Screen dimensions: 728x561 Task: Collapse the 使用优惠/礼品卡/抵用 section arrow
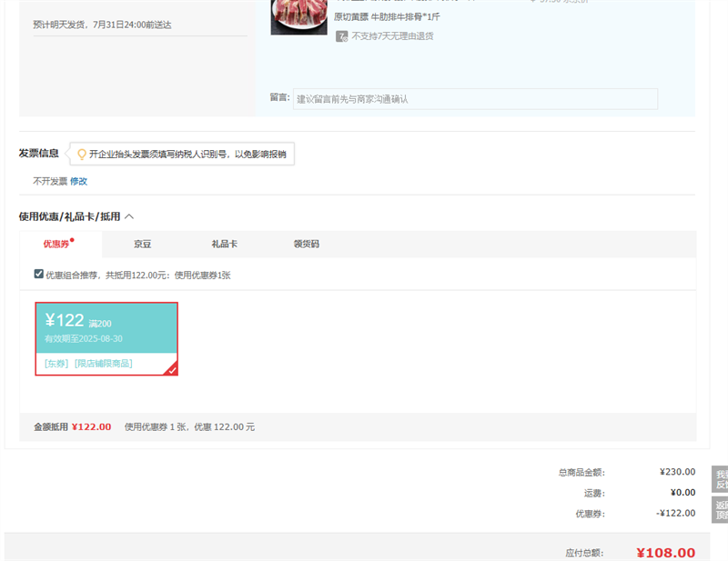(129, 216)
